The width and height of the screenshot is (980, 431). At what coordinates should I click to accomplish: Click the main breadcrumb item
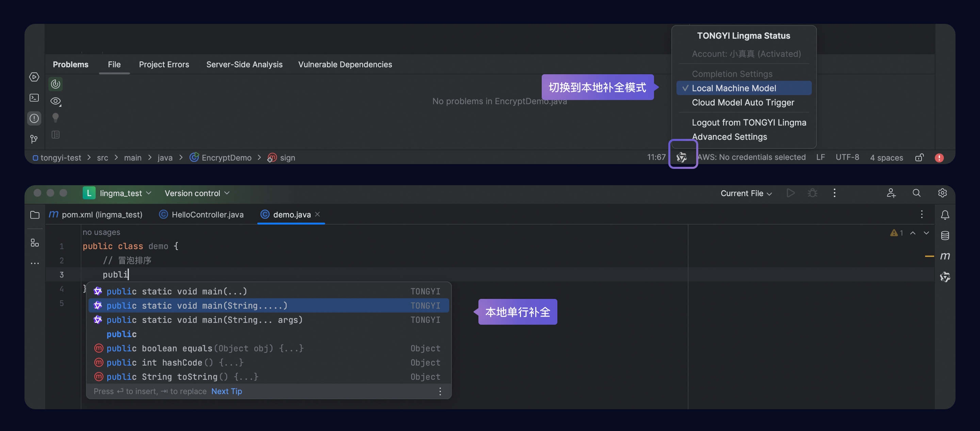click(133, 158)
